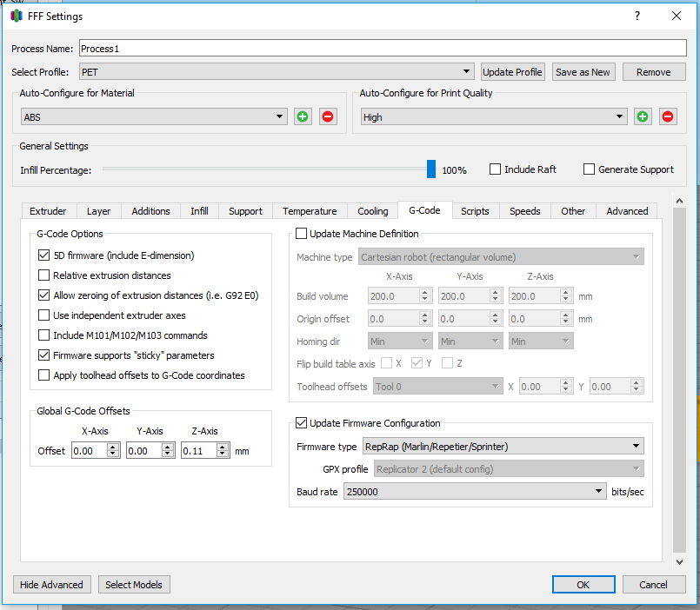Open the GPX profile dropdown

(509, 469)
